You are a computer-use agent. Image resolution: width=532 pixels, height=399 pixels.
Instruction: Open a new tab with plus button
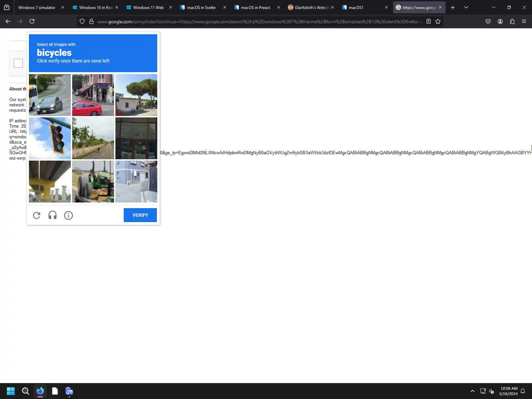tap(453, 7)
